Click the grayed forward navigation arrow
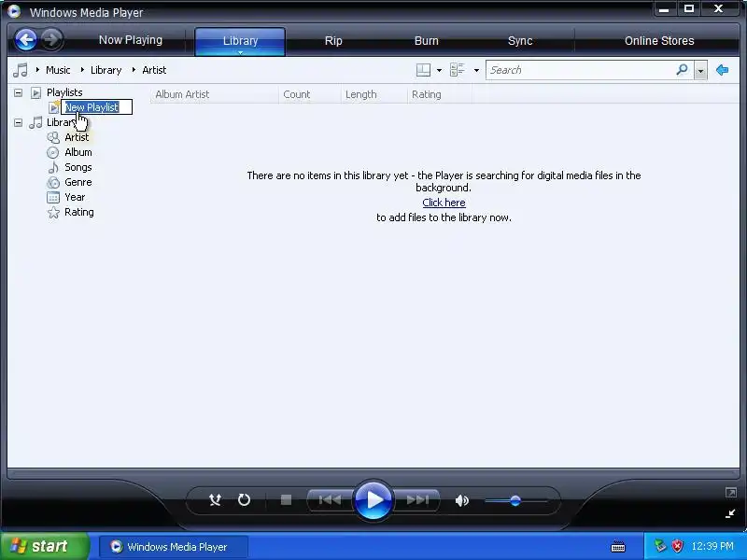The image size is (747, 560). (52, 39)
